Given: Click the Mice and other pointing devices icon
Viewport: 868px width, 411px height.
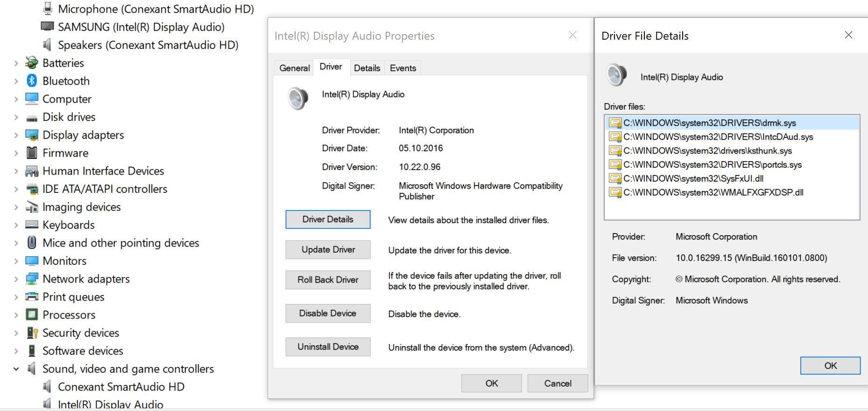Looking at the screenshot, I should [32, 242].
